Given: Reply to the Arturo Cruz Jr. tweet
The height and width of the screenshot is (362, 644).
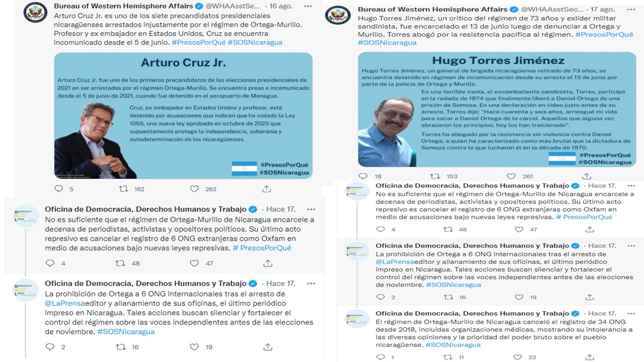Looking at the screenshot, I should 59,189.
